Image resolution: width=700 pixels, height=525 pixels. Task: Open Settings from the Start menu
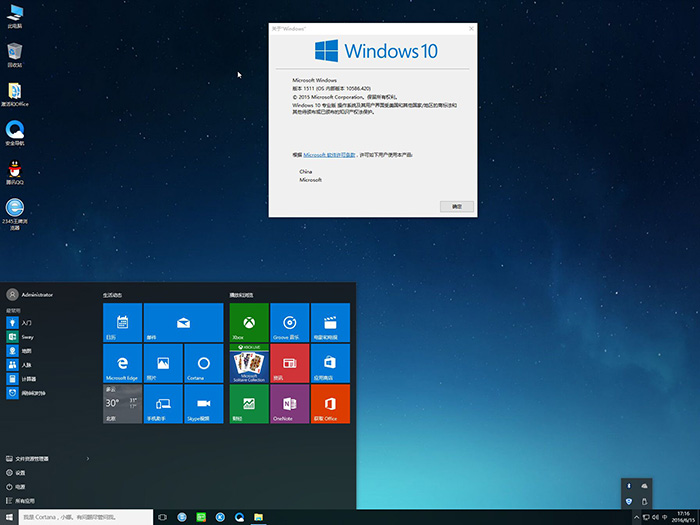[x=20, y=472]
